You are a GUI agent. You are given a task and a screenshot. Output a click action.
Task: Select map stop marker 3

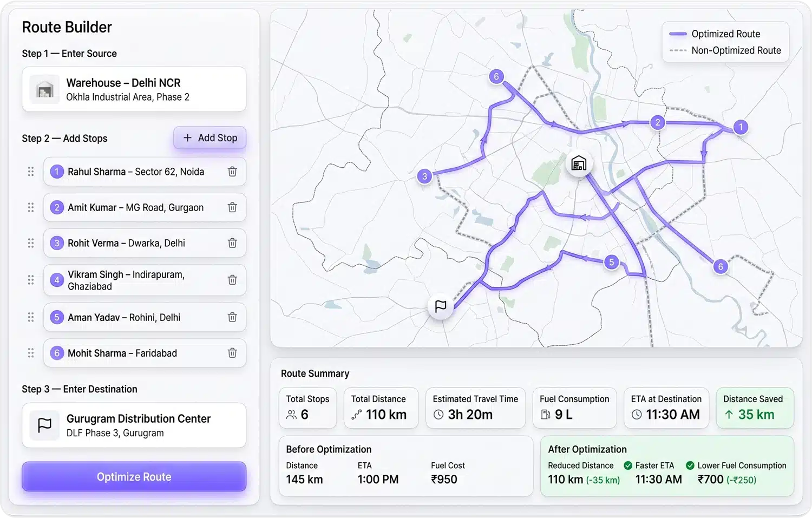click(425, 176)
